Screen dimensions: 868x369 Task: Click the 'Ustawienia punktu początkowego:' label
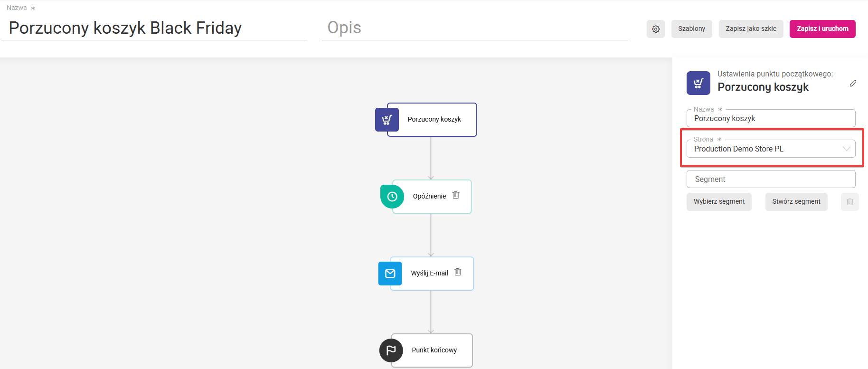[x=775, y=74]
